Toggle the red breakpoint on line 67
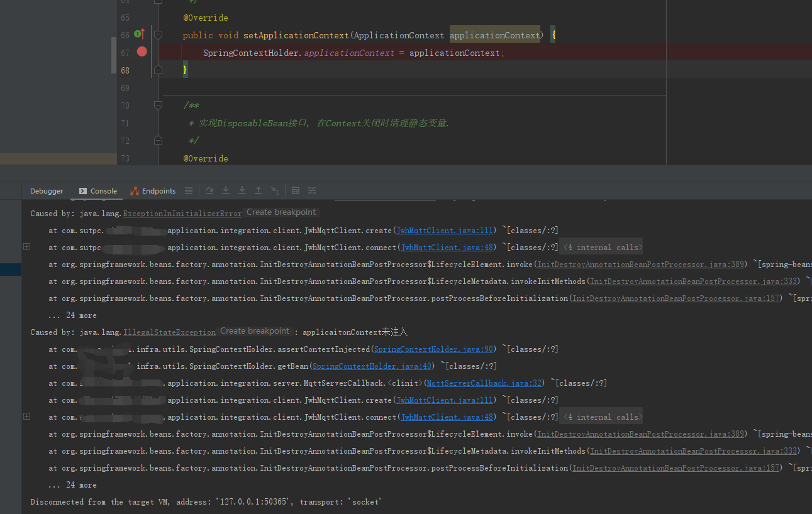This screenshot has height=514, width=812. pos(142,53)
